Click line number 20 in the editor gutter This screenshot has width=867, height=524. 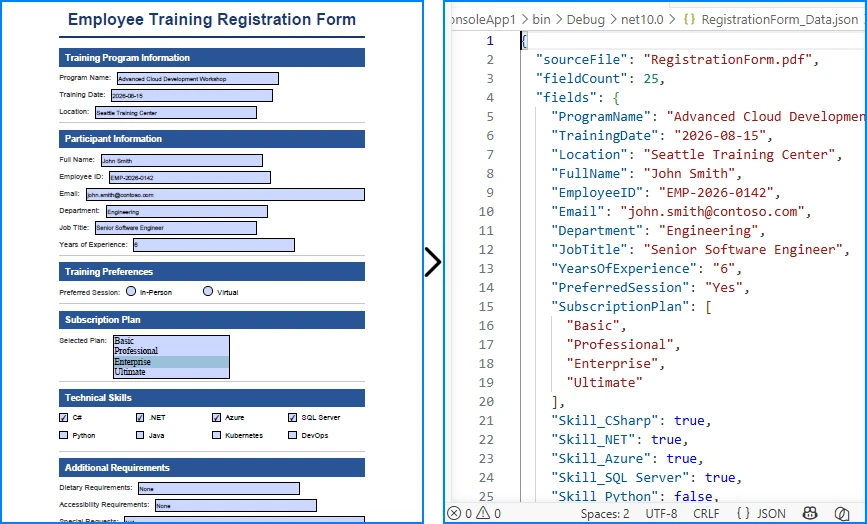click(x=486, y=401)
